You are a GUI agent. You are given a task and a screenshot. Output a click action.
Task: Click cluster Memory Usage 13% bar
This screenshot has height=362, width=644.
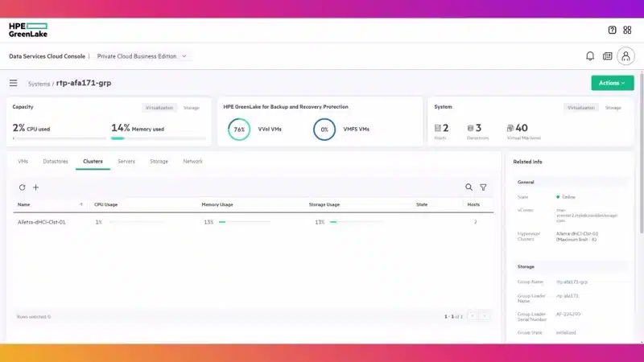click(x=245, y=222)
